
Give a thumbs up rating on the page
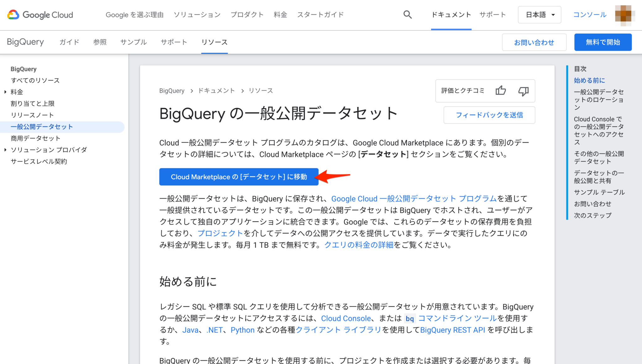coord(501,91)
